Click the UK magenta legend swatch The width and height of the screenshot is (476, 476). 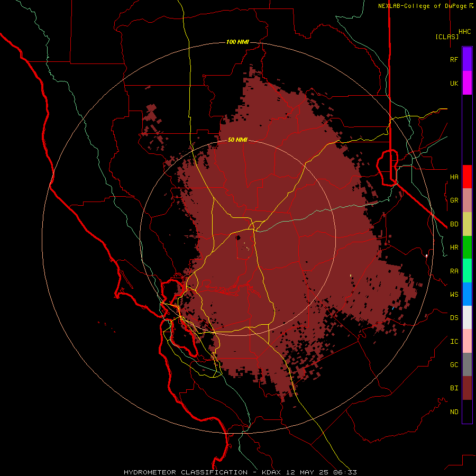pos(467,83)
